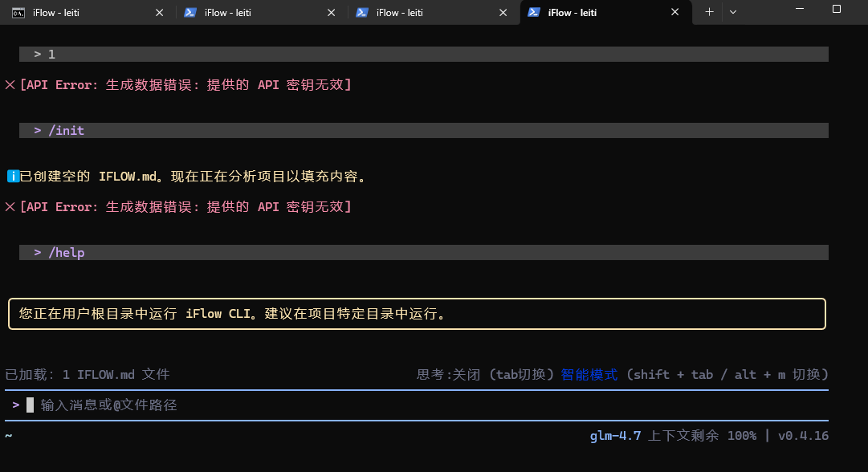Click the Command Prompt icon on the first tab
Viewport: 868px width, 472px height.
pyautogui.click(x=18, y=13)
